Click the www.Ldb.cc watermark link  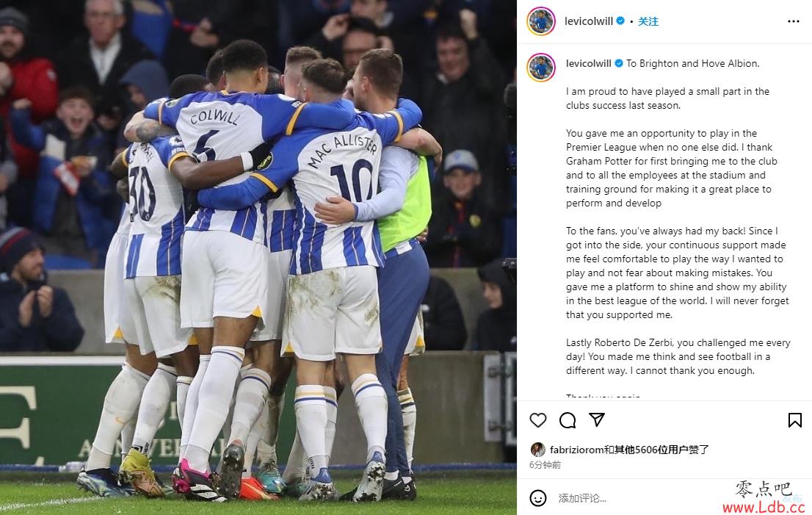tap(764, 507)
